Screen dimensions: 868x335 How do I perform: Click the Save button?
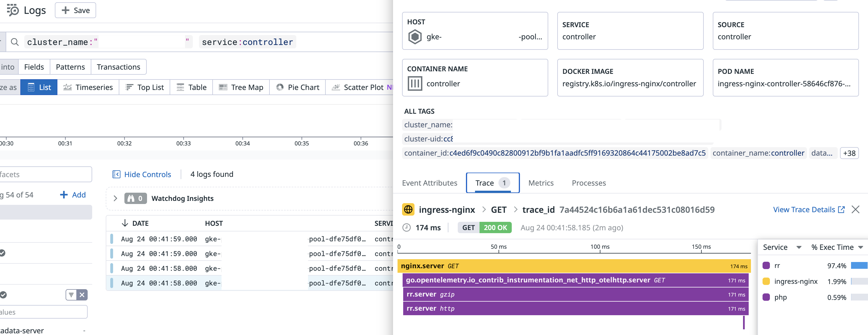[x=75, y=10]
